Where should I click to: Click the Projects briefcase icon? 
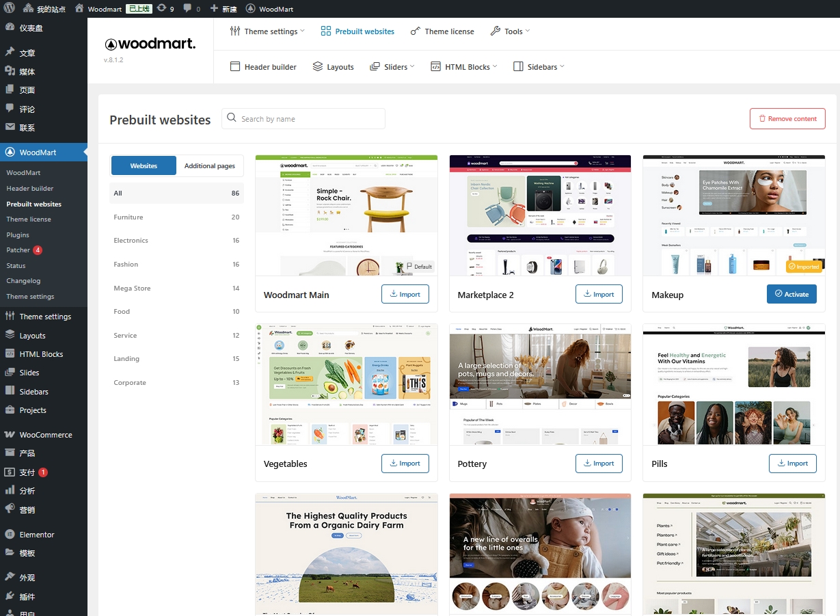[x=10, y=410]
